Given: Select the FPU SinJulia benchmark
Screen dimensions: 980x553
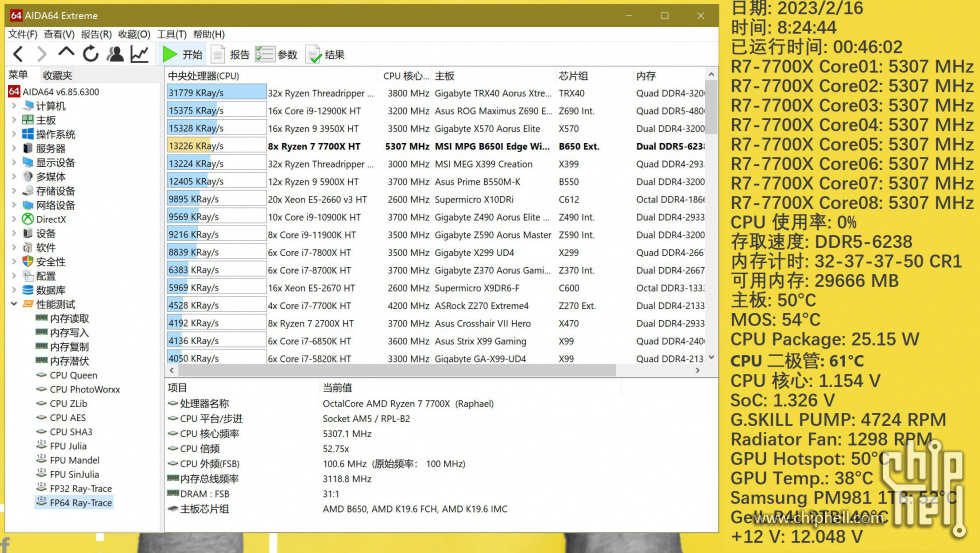Looking at the screenshot, I should pyautogui.click(x=68, y=474).
